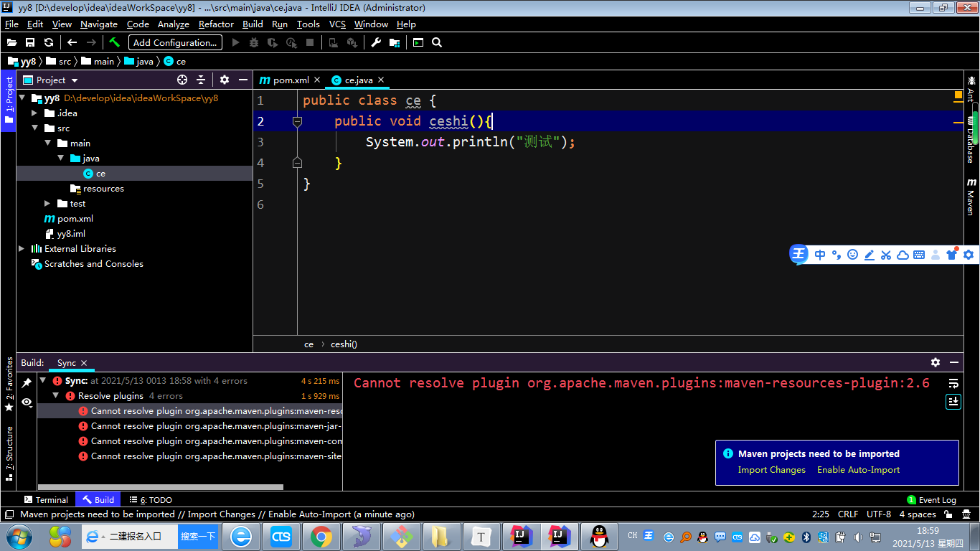Click the Debug bug icon in toolbar
The height and width of the screenshot is (551, 980).
(x=254, y=42)
